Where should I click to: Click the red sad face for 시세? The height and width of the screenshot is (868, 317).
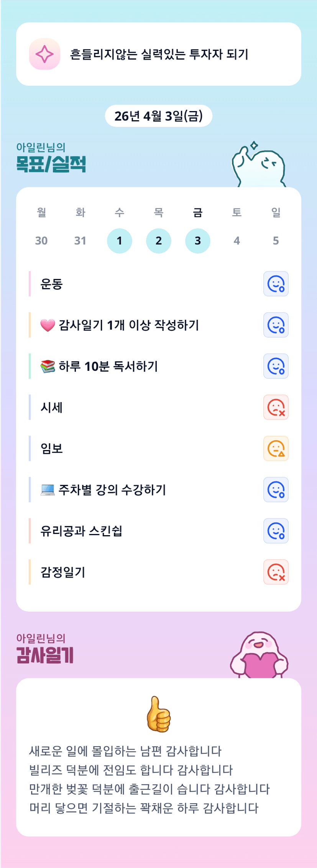tap(276, 408)
